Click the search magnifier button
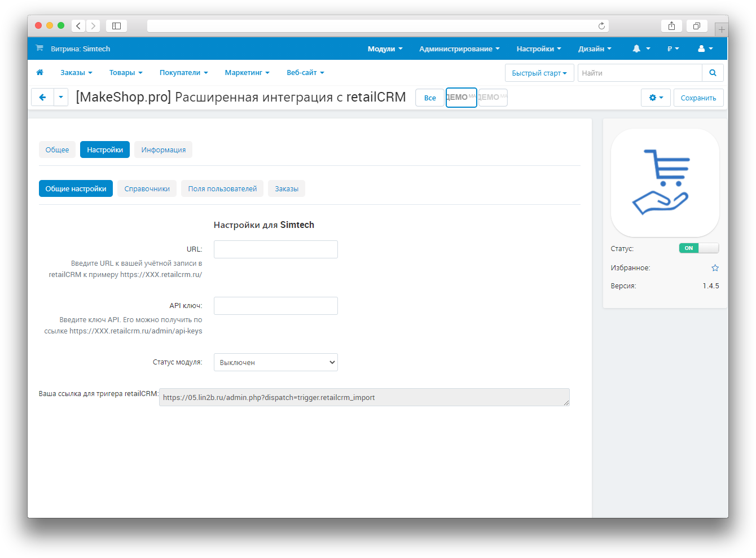Viewport: 756px width, 558px height. click(x=713, y=73)
